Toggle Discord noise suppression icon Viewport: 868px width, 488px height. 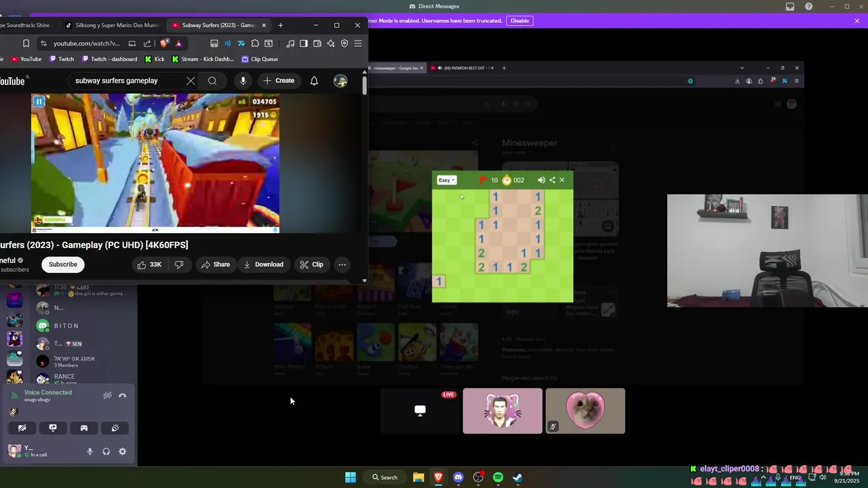pyautogui.click(x=107, y=395)
